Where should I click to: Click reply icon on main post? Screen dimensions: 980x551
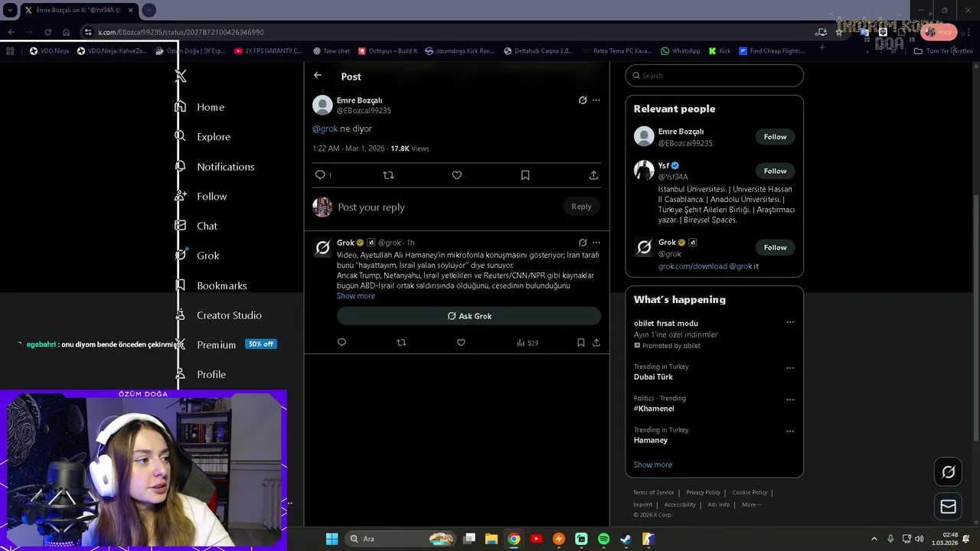coord(320,175)
